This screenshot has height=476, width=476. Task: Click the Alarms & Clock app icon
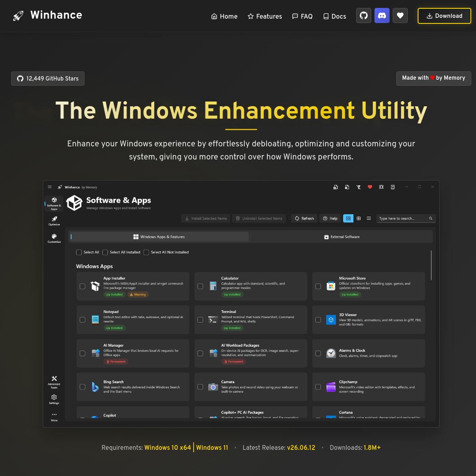point(331,353)
